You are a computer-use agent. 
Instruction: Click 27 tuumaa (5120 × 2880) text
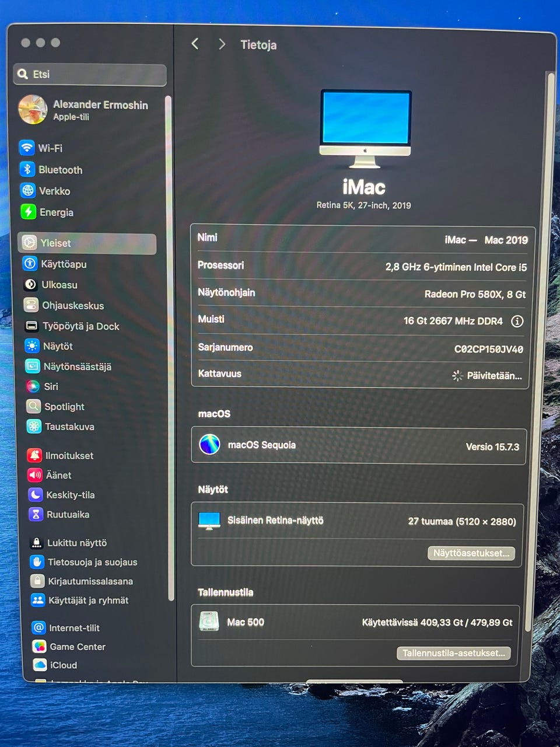462,521
